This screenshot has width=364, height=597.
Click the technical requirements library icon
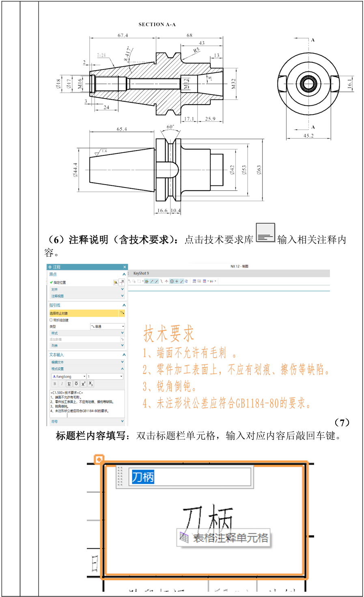coord(265,233)
